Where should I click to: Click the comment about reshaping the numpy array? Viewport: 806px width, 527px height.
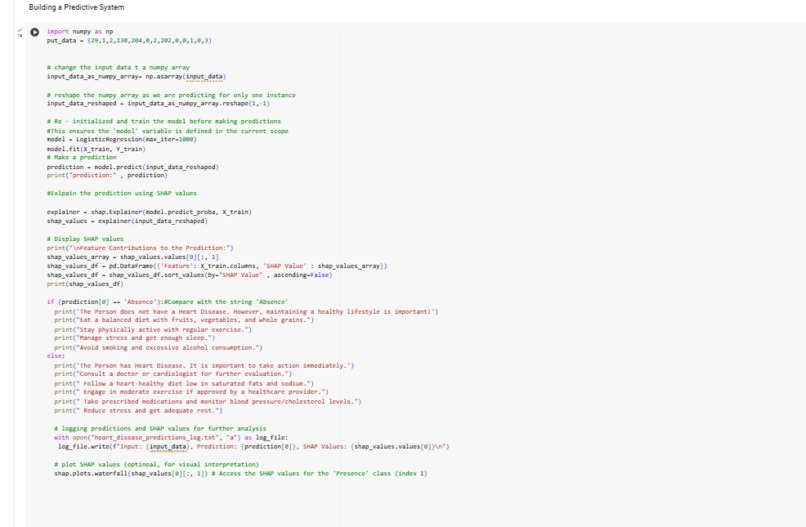point(171,95)
